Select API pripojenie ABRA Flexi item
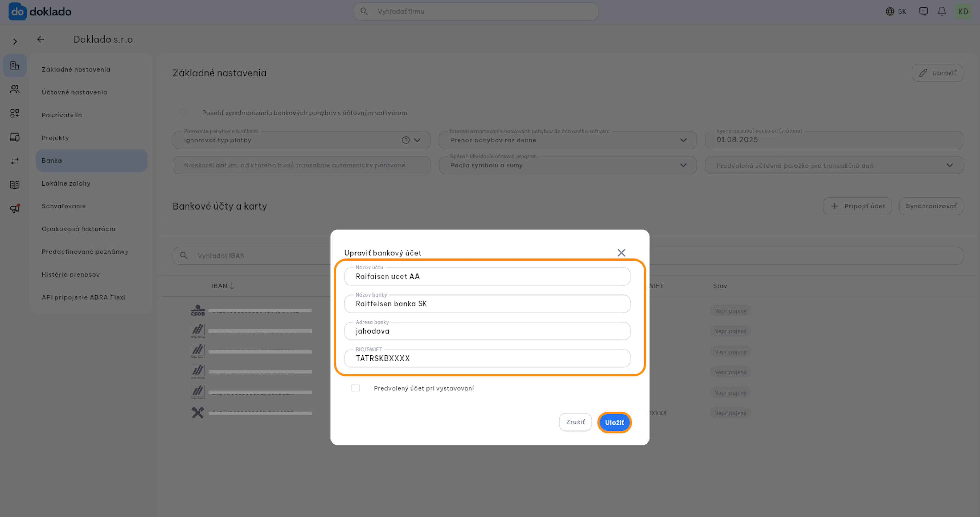This screenshot has height=517, width=980. click(x=91, y=298)
